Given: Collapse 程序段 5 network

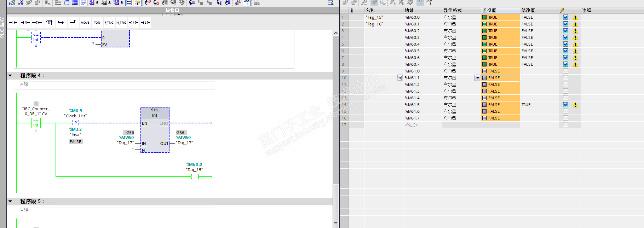Looking at the screenshot, I should coord(10,201).
